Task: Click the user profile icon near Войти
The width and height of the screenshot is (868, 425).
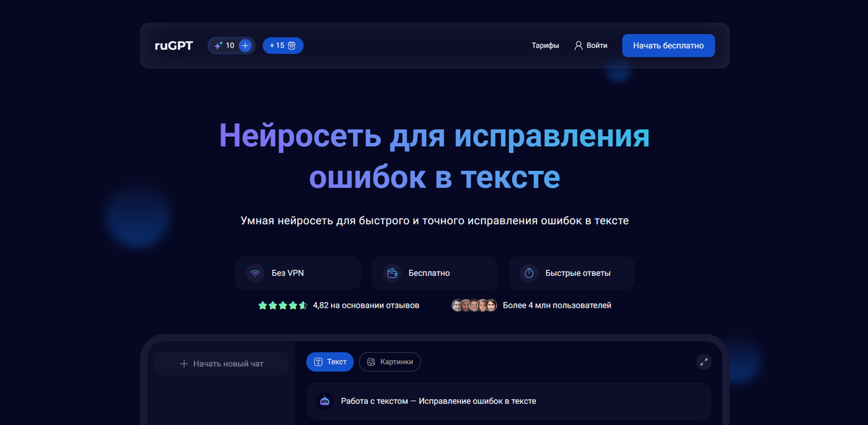Action: tap(579, 46)
